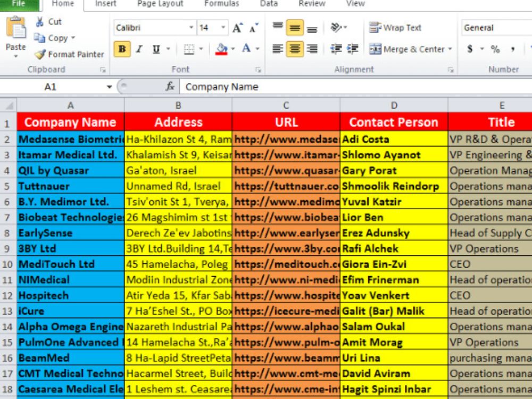Open the Clipboard dialog launcher
This screenshot has height=399, width=532.
(103, 70)
